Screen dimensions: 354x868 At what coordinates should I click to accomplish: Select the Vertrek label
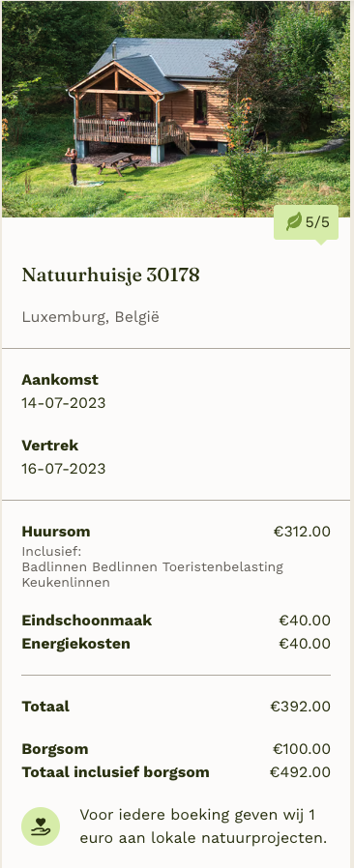[x=50, y=446]
